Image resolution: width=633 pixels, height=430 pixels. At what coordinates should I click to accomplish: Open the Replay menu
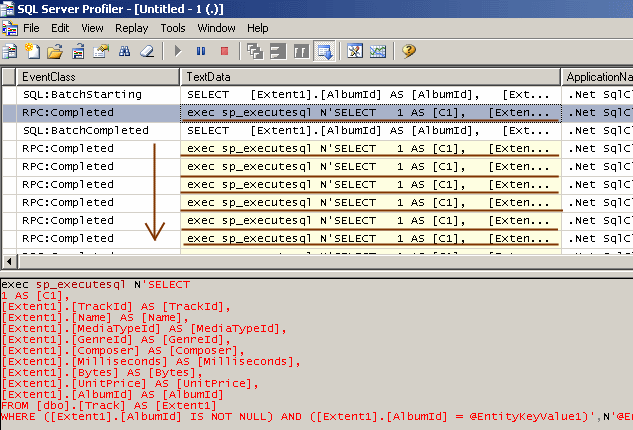click(132, 28)
